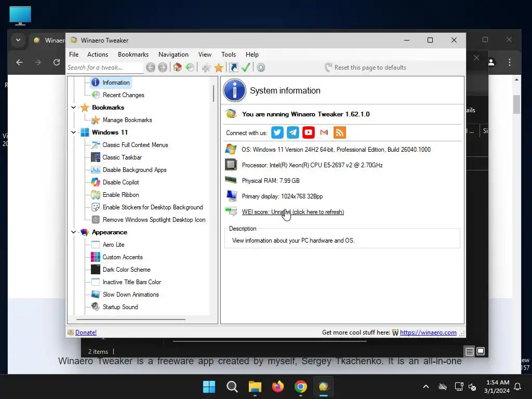The width and height of the screenshot is (532, 399).
Task: Select Slow Down Animations item
Action: coord(130,295)
